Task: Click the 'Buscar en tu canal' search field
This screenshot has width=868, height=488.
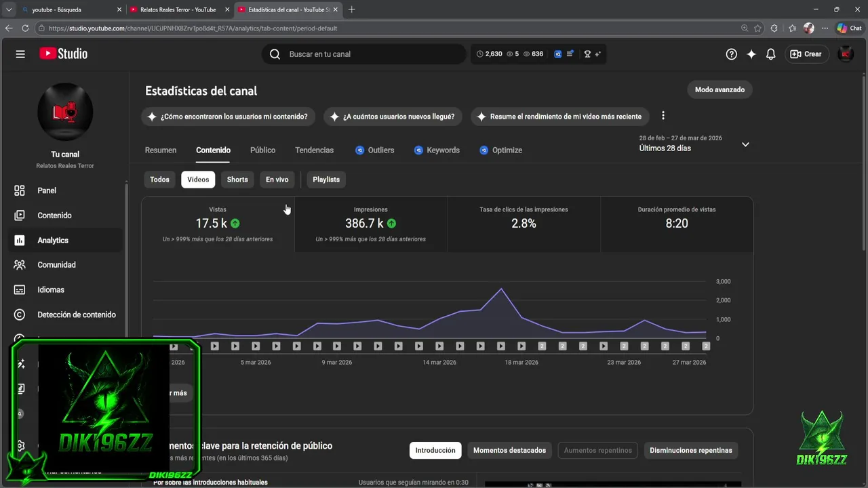Action: click(x=364, y=54)
